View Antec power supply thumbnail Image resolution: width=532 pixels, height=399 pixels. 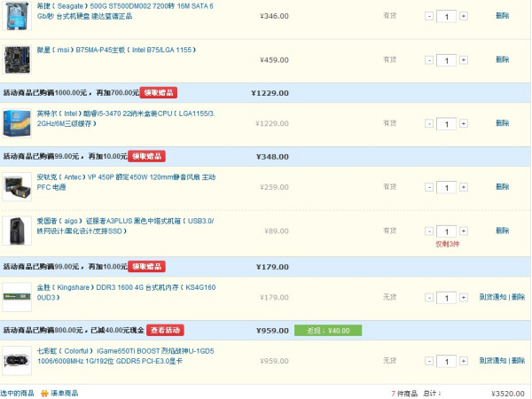coord(17,187)
